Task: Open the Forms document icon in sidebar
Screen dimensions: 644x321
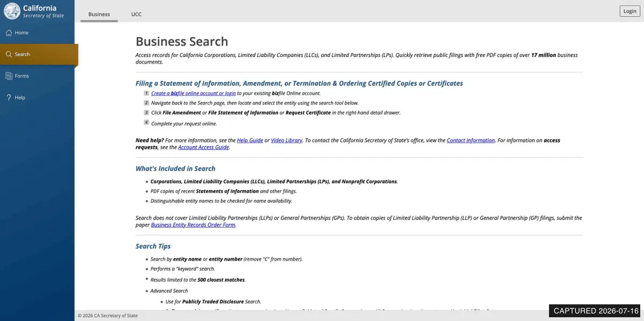Action: click(x=9, y=76)
